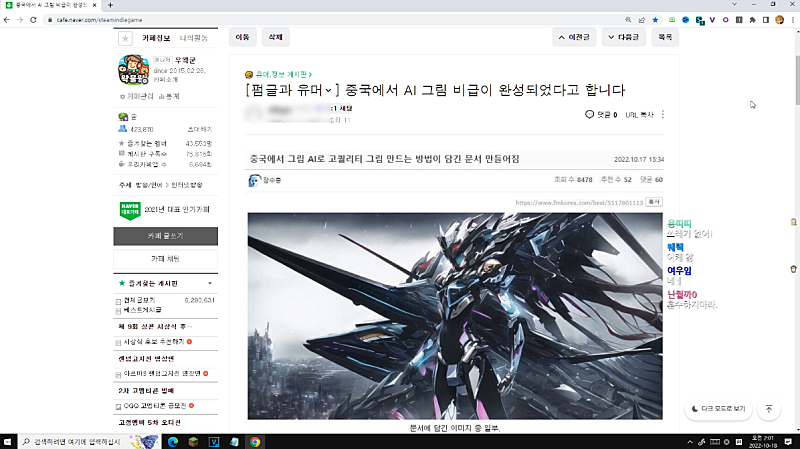Click the 카페 채팅 button
The height and width of the screenshot is (449, 800).
click(165, 259)
